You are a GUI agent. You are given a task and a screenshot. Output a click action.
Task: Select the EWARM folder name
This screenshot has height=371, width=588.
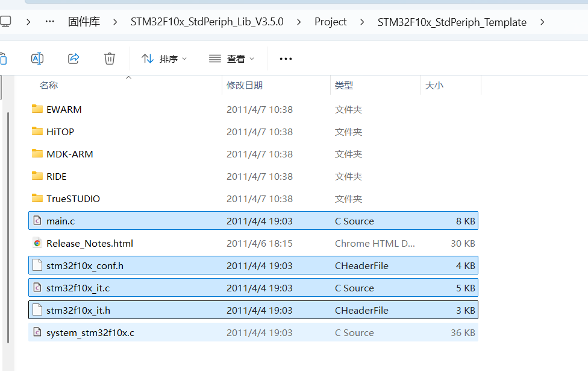click(x=64, y=109)
